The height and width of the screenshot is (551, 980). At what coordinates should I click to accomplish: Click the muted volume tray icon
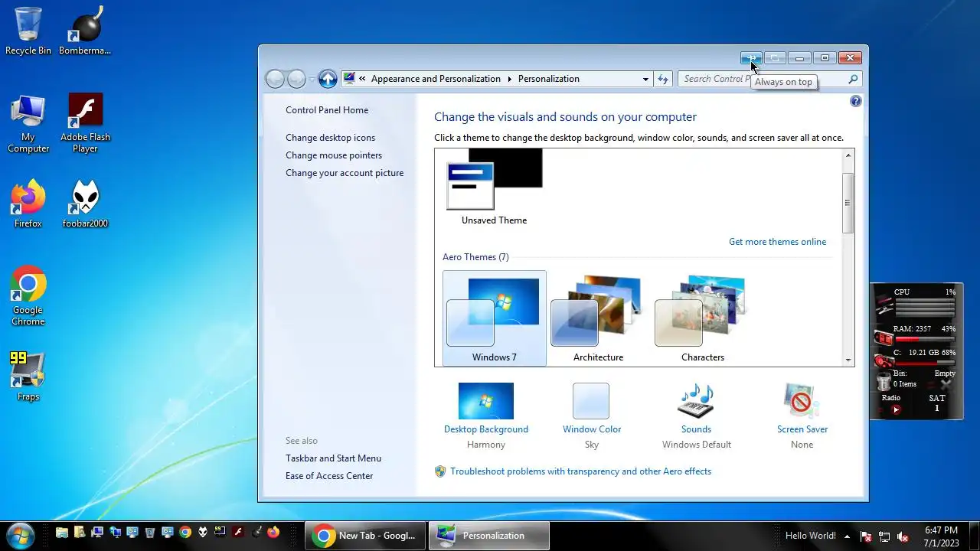tap(903, 536)
